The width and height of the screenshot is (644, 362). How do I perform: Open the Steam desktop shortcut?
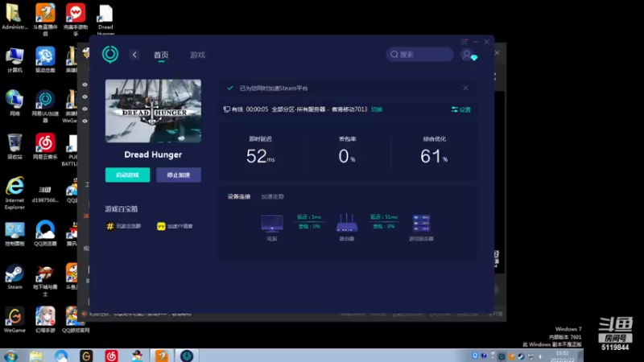coord(14,277)
